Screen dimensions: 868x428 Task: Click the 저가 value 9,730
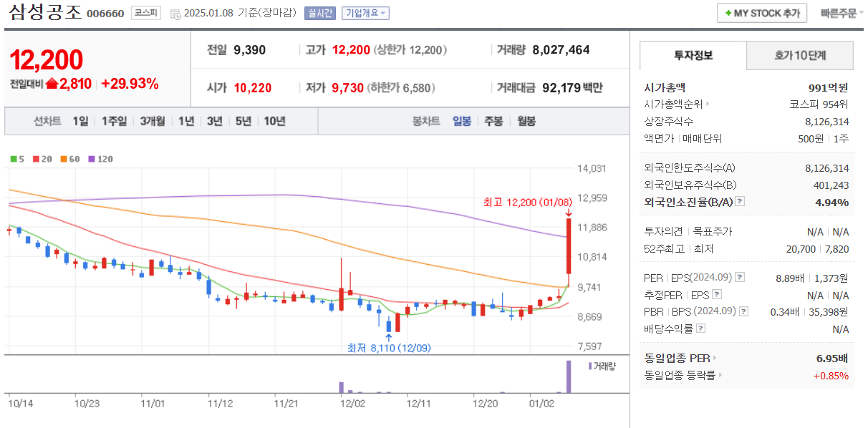pyautogui.click(x=347, y=88)
